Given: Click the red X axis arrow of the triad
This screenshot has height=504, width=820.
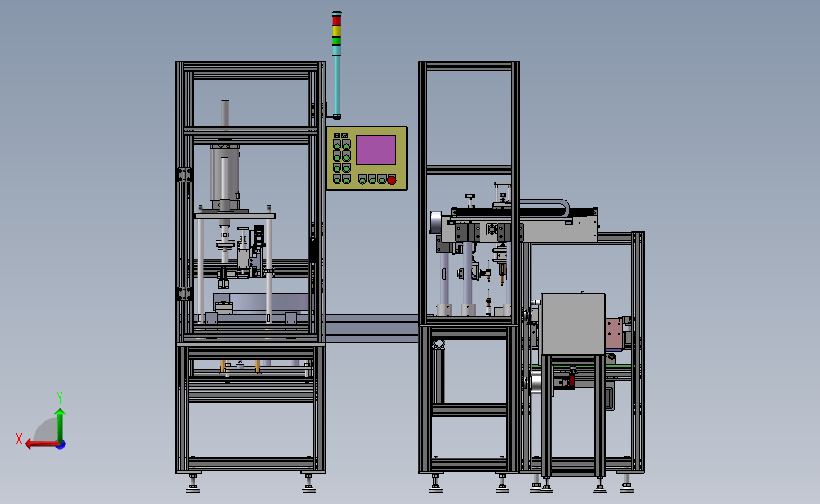Looking at the screenshot, I should point(41,444).
